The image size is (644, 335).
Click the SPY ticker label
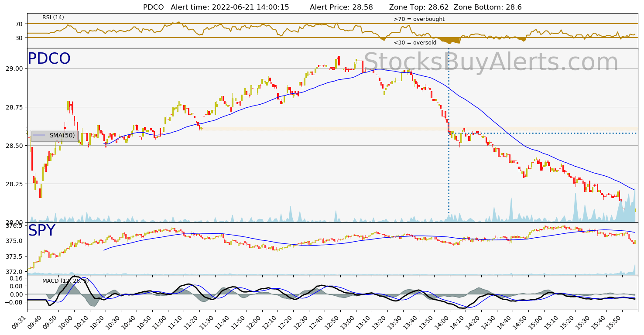pos(41,231)
